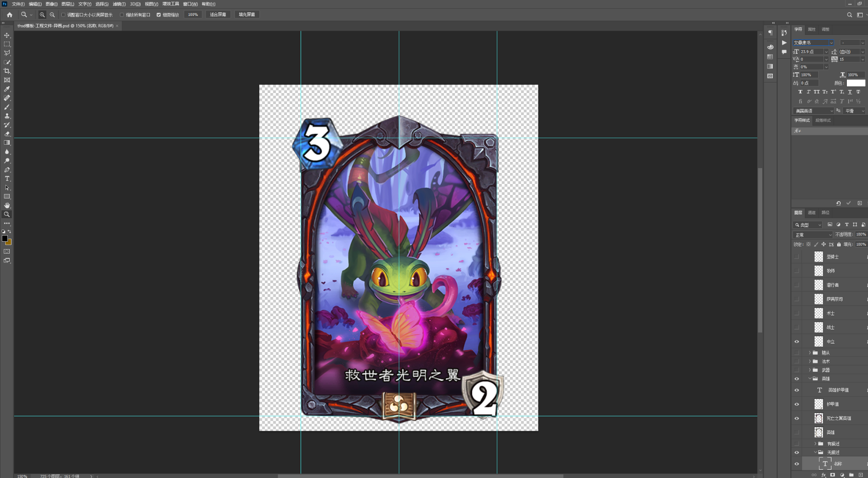Open the 滤镜(T) menu
Screen dimensions: 868x478
pos(119,4)
